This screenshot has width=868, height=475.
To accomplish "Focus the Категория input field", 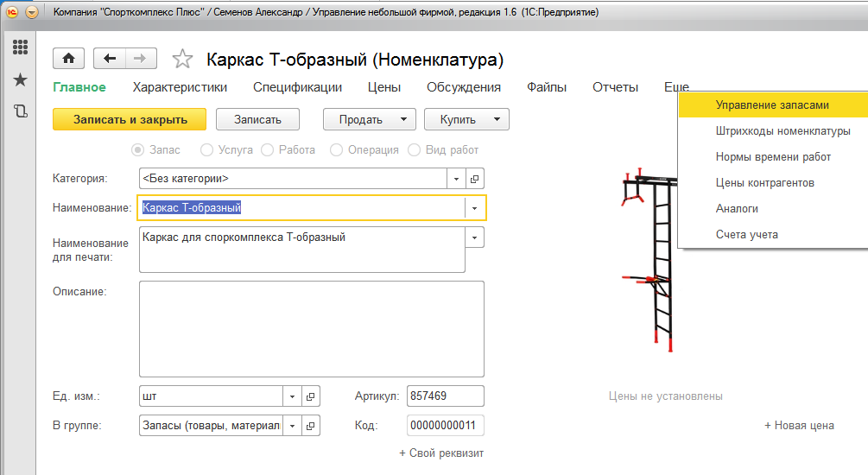I will point(293,179).
